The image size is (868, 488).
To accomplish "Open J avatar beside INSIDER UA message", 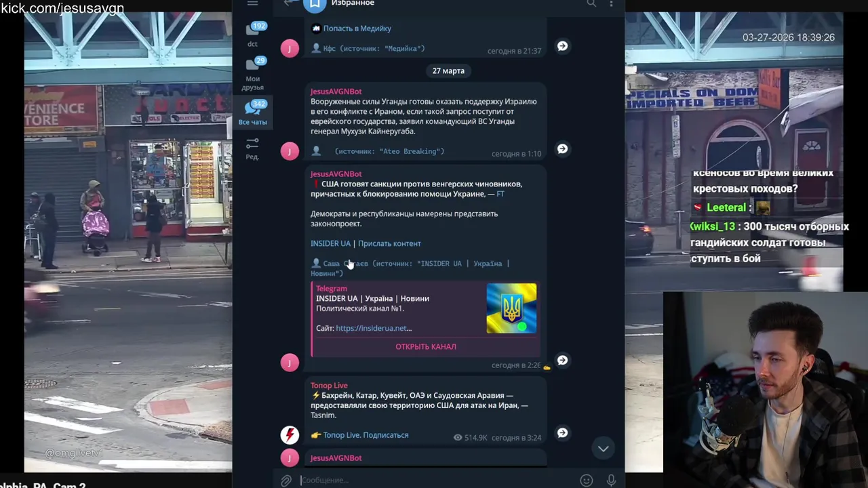I will (x=290, y=363).
